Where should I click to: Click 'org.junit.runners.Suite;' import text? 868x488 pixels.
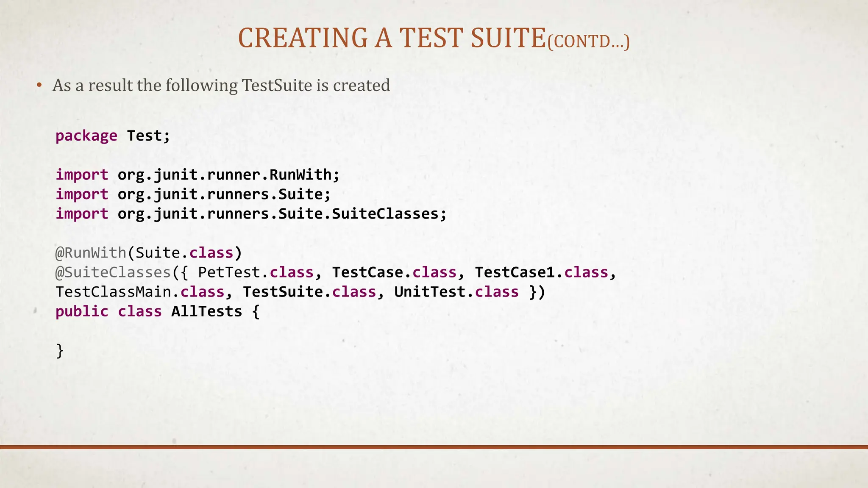tap(224, 194)
